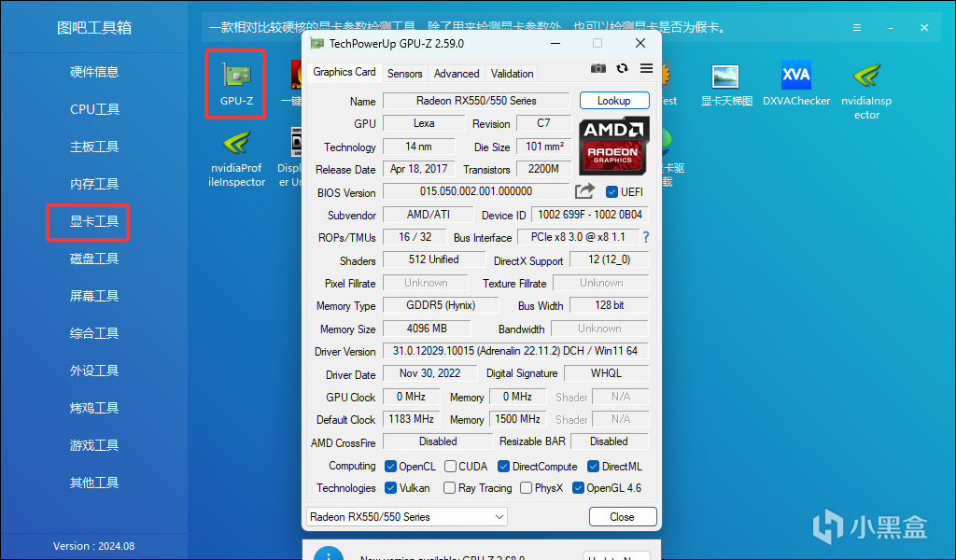Image resolution: width=956 pixels, height=560 pixels.
Task: Click the Bus Interface question mark
Action: (x=646, y=237)
